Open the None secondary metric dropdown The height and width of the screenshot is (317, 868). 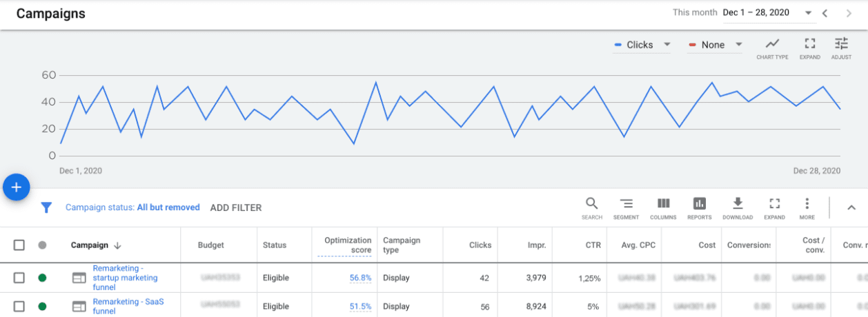point(715,45)
